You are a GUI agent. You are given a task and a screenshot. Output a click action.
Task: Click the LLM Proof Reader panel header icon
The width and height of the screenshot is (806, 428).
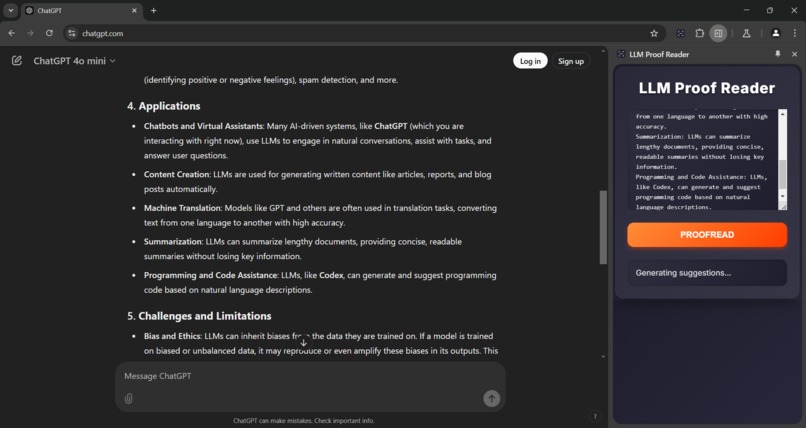coord(621,54)
